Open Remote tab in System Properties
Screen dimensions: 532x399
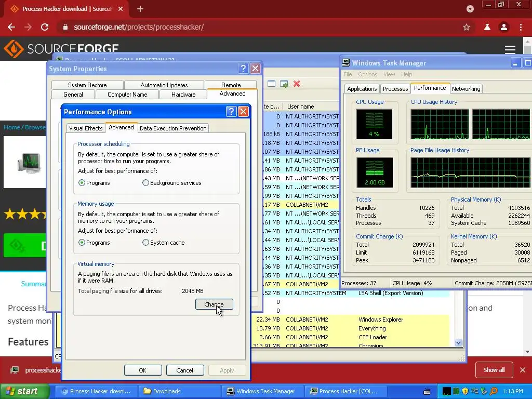231,85
